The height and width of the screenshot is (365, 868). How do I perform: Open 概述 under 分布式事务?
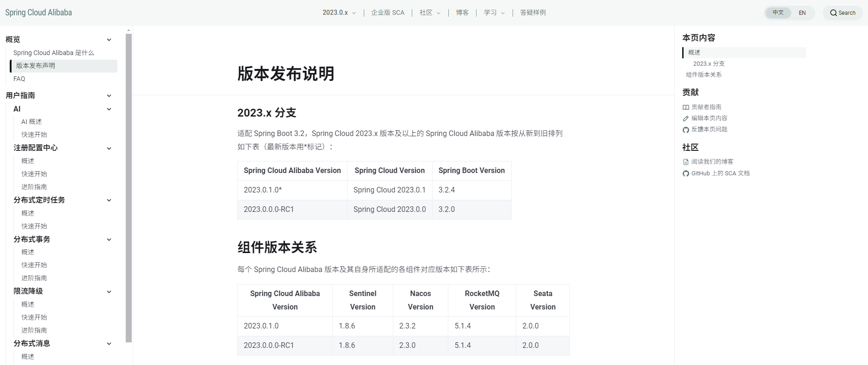(x=28, y=252)
